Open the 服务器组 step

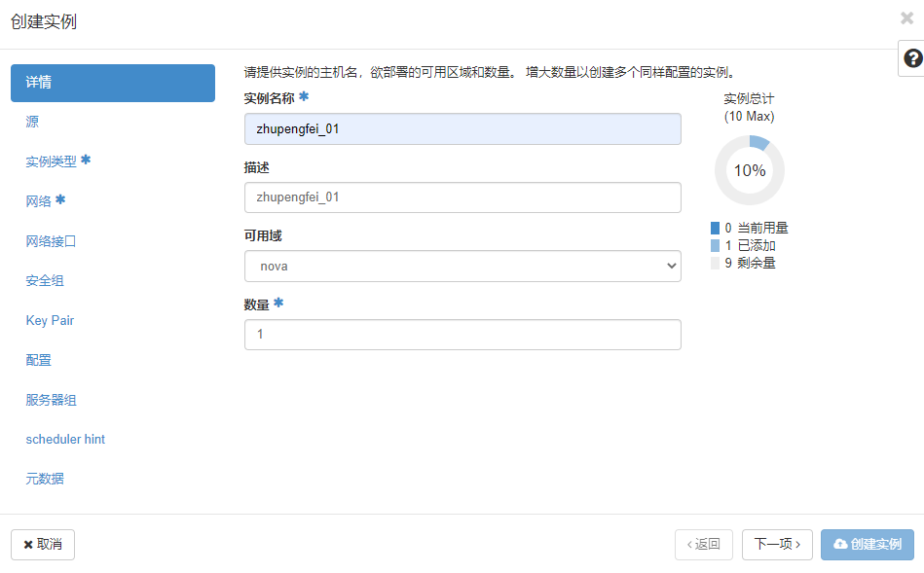point(51,400)
